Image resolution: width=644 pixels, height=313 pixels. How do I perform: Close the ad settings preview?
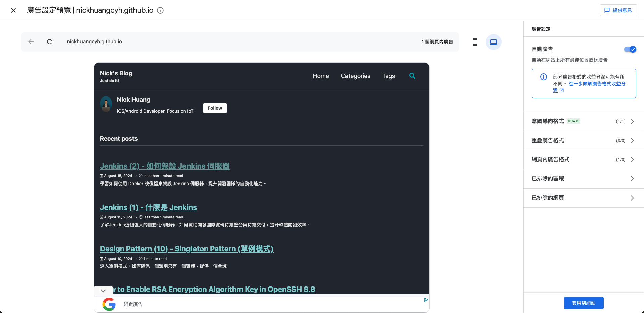13,10
